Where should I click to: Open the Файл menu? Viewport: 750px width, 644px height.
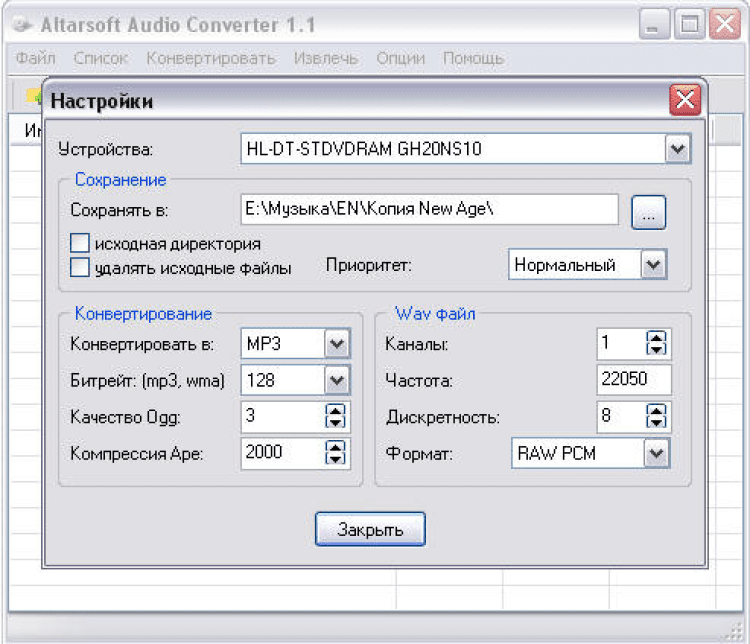[36, 58]
